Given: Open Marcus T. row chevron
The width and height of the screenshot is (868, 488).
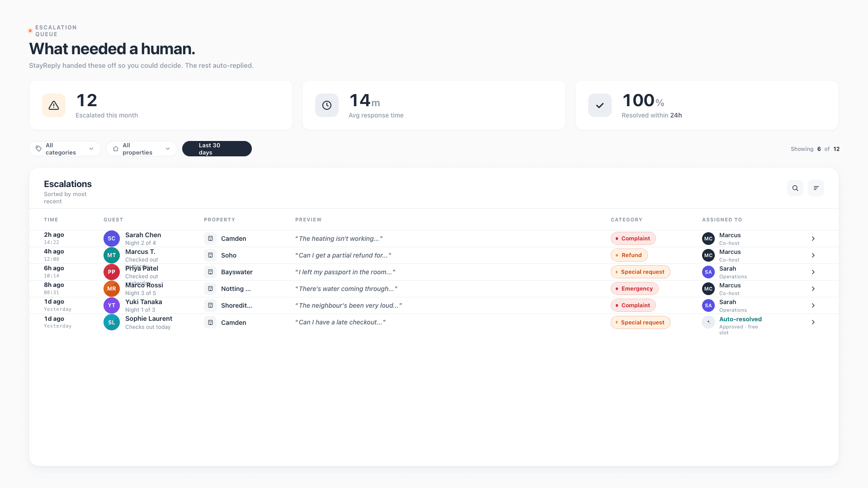Looking at the screenshot, I should [813, 255].
